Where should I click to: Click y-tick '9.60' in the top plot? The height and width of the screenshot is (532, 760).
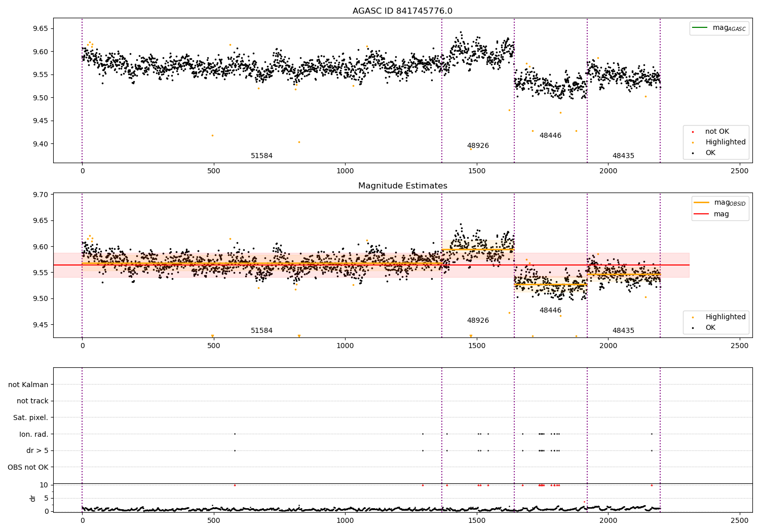point(41,52)
